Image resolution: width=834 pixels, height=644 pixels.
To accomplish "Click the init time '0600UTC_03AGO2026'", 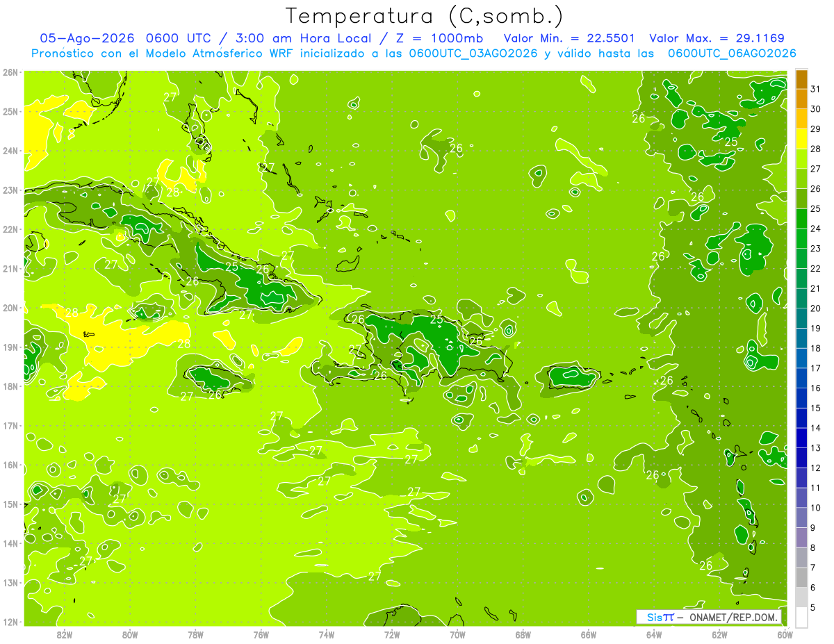I will coord(473,53).
